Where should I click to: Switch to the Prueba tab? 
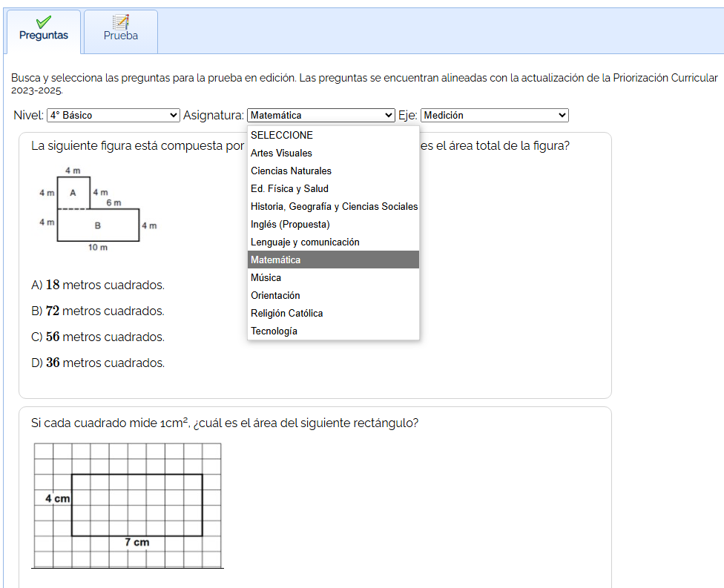pyautogui.click(x=120, y=32)
